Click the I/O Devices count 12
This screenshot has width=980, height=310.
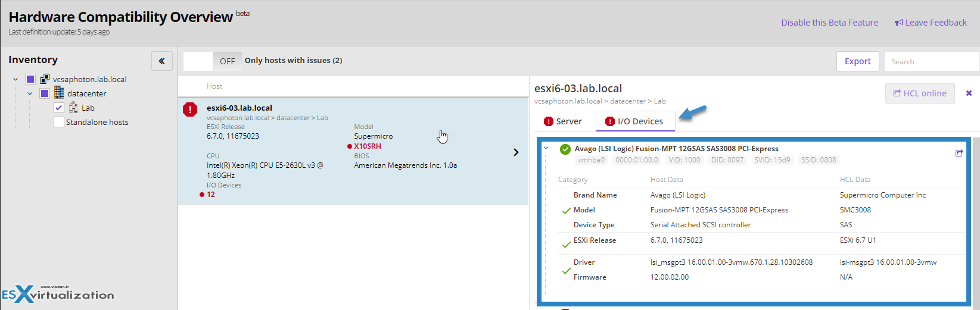tap(211, 195)
